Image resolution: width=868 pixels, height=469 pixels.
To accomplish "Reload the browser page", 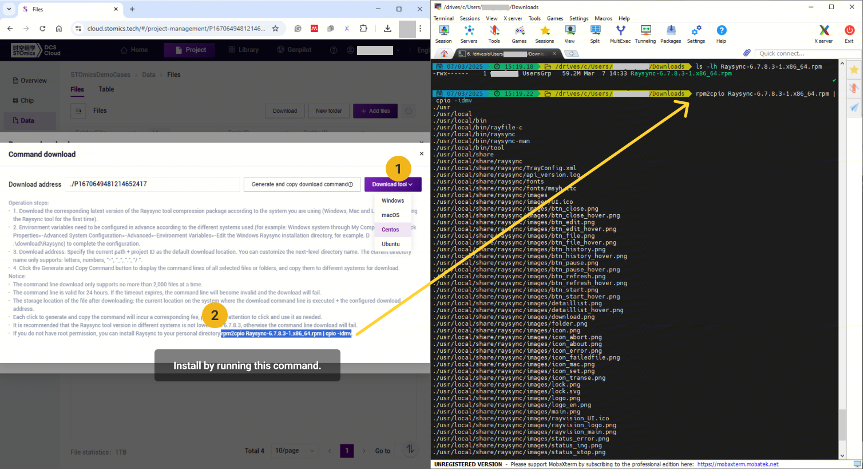I will (x=42, y=28).
